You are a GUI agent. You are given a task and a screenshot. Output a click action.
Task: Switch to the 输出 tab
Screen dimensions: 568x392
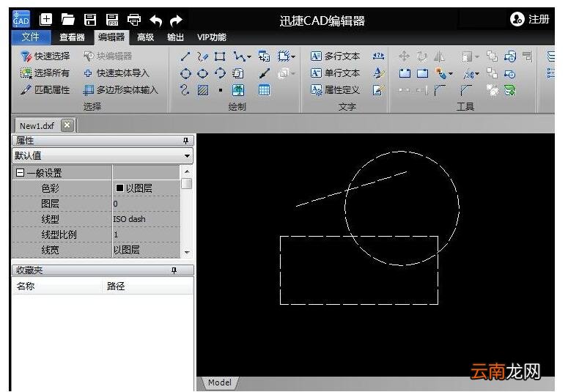pos(175,37)
